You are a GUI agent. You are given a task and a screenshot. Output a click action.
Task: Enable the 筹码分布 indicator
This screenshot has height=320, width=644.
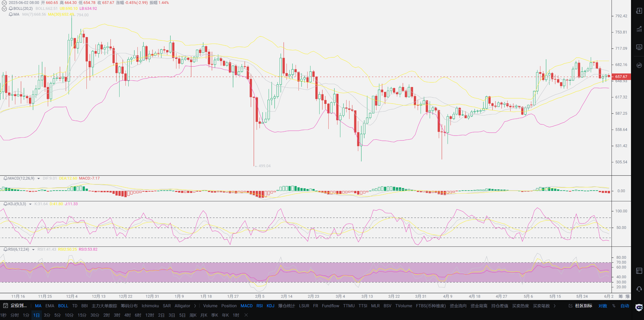[x=129, y=306]
